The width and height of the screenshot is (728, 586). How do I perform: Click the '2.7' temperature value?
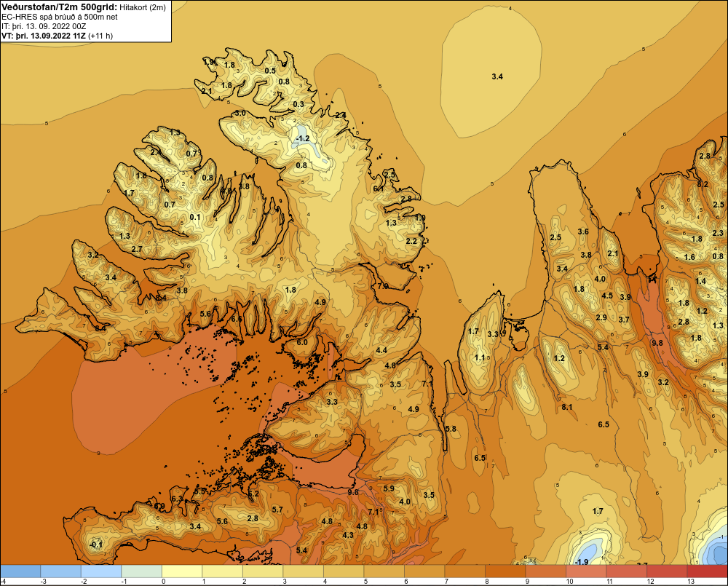pyautogui.click(x=137, y=249)
